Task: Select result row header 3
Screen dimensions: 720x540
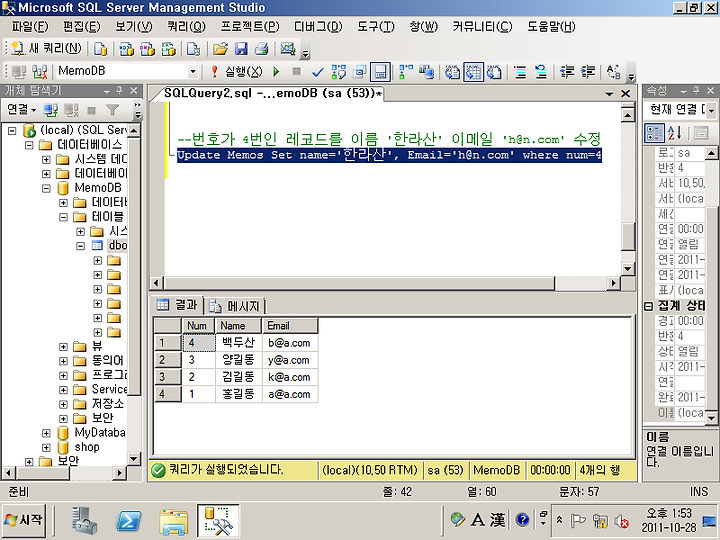Action: (x=168, y=377)
